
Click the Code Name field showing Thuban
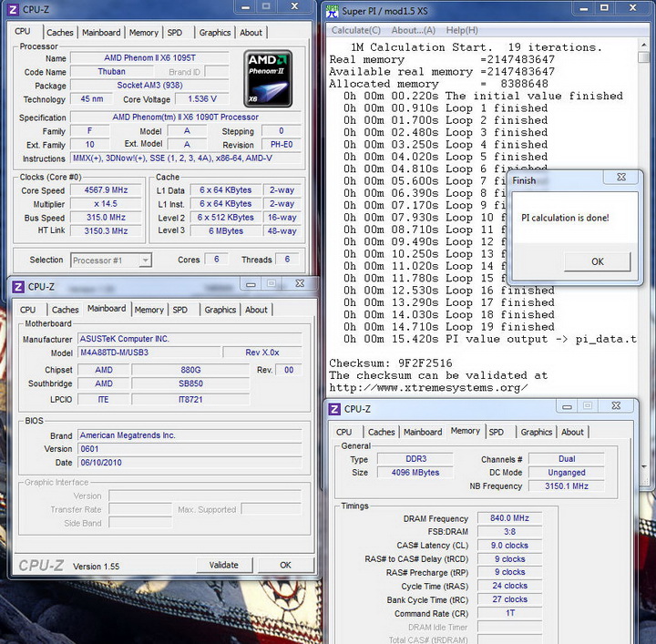click(112, 72)
